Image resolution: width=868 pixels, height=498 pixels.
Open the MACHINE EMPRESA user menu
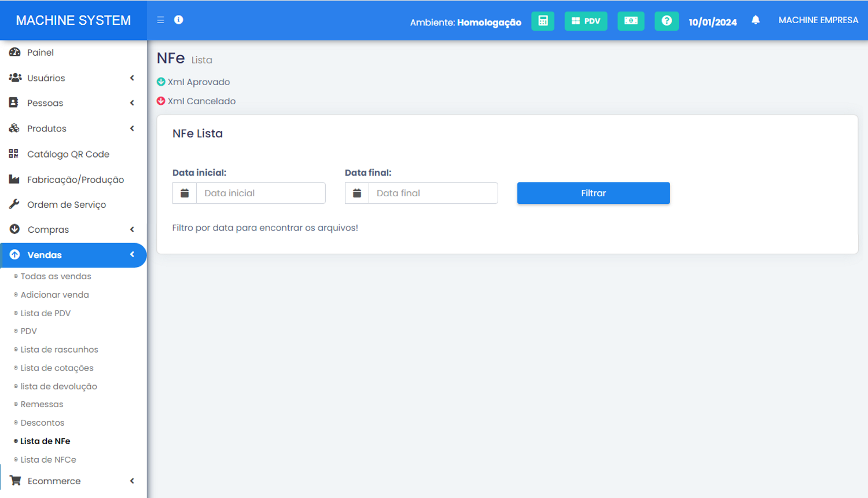click(x=818, y=20)
